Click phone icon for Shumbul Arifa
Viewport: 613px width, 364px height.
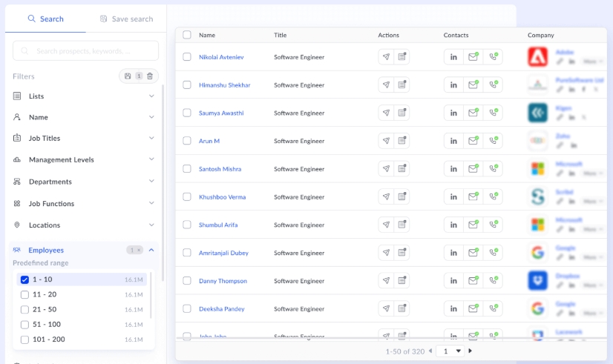click(x=494, y=225)
